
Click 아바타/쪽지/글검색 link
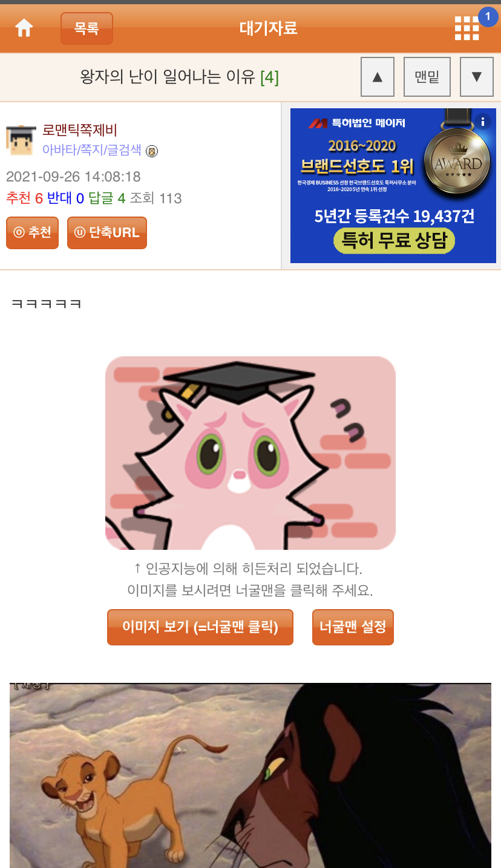tap(92, 150)
